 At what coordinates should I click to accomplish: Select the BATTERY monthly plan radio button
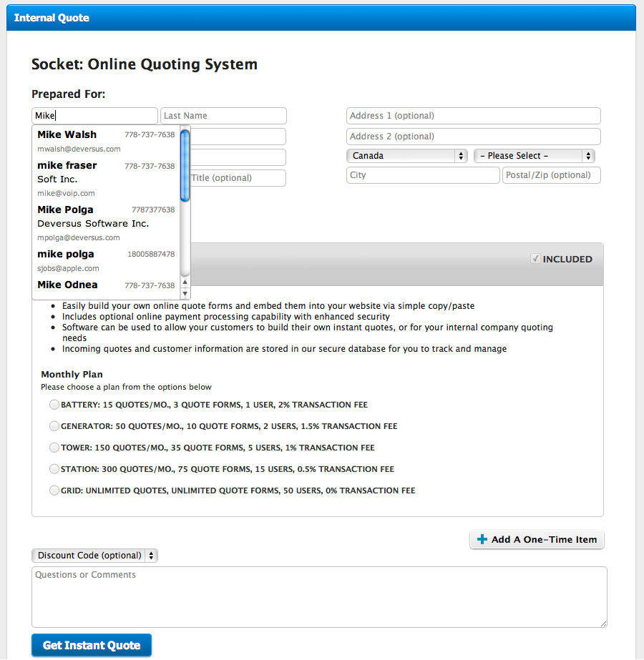[x=54, y=405]
